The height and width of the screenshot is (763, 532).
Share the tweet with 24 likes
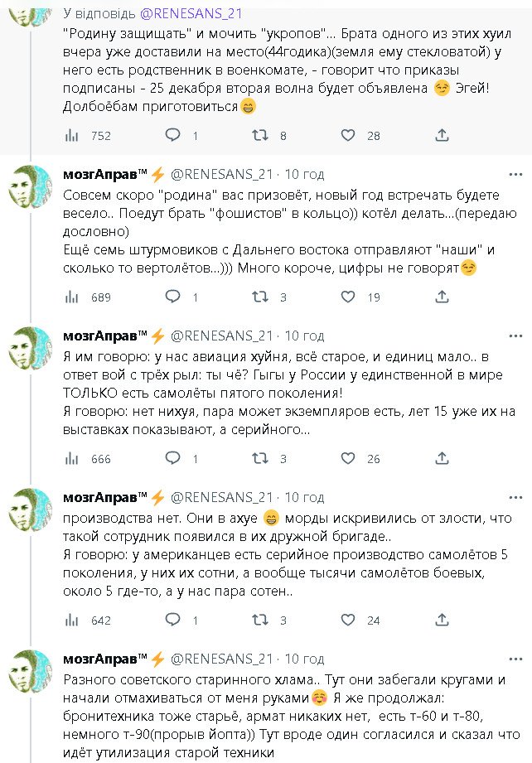point(443,620)
